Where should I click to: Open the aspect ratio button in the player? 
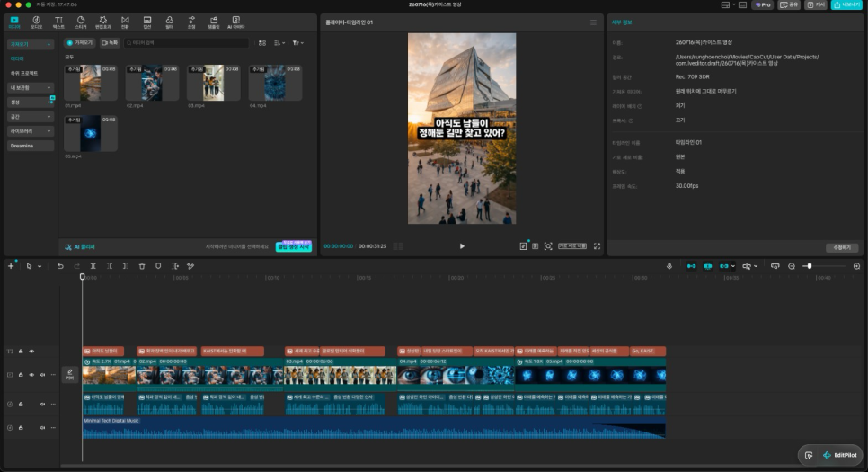point(572,246)
